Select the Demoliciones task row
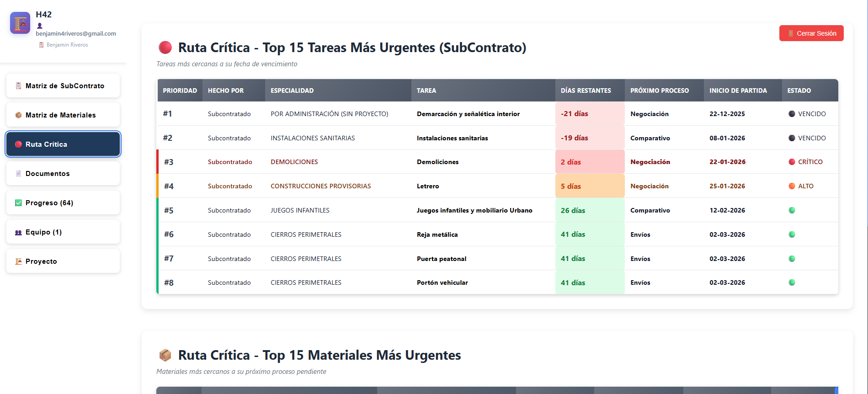This screenshot has height=394, width=868. click(437, 162)
